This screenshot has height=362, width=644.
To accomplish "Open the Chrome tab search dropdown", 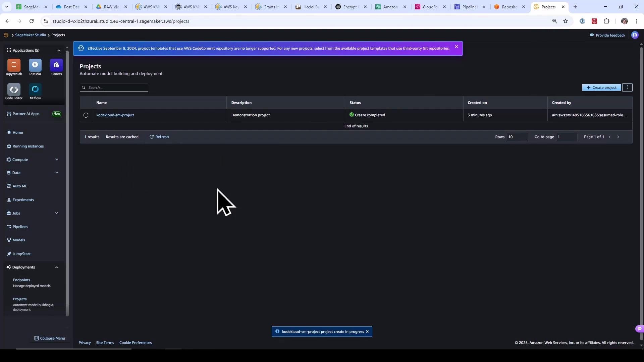I will pos(6,7).
